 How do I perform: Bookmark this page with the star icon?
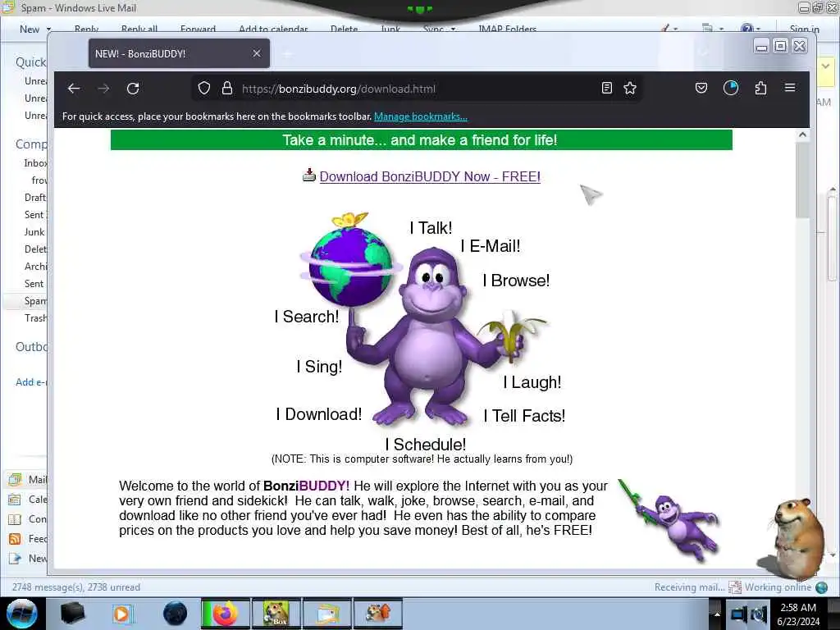630,89
